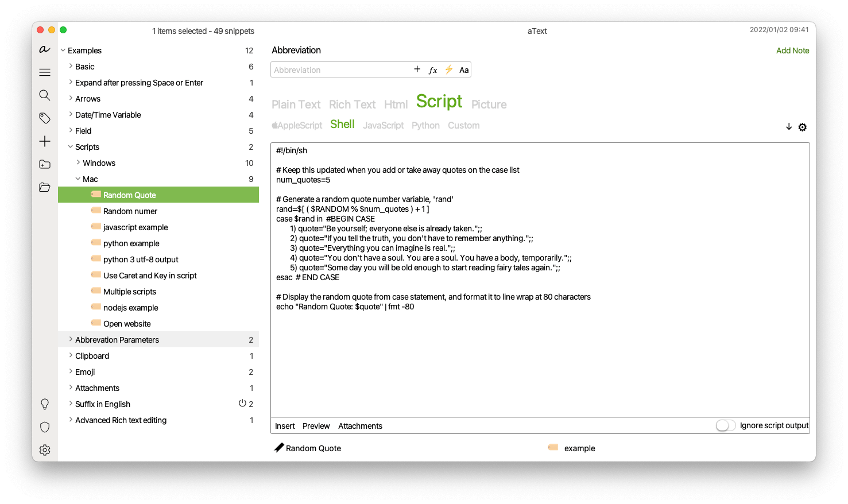
Task: Click the new folder icon in sidebar
Action: tap(44, 164)
